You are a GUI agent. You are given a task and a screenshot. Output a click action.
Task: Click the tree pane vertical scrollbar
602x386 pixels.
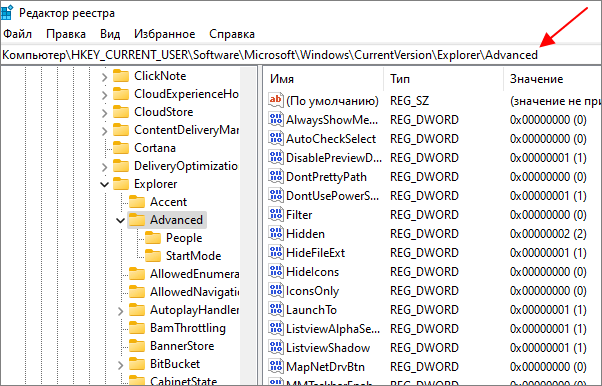click(248, 225)
